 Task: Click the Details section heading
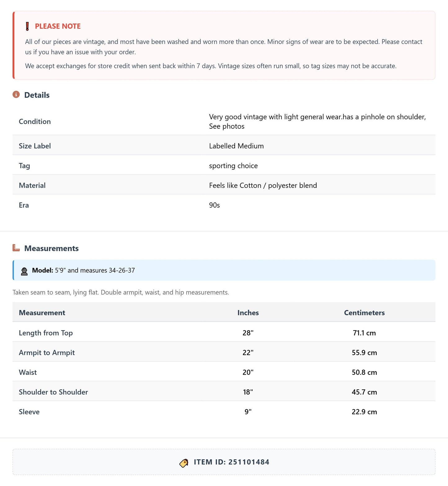37,95
